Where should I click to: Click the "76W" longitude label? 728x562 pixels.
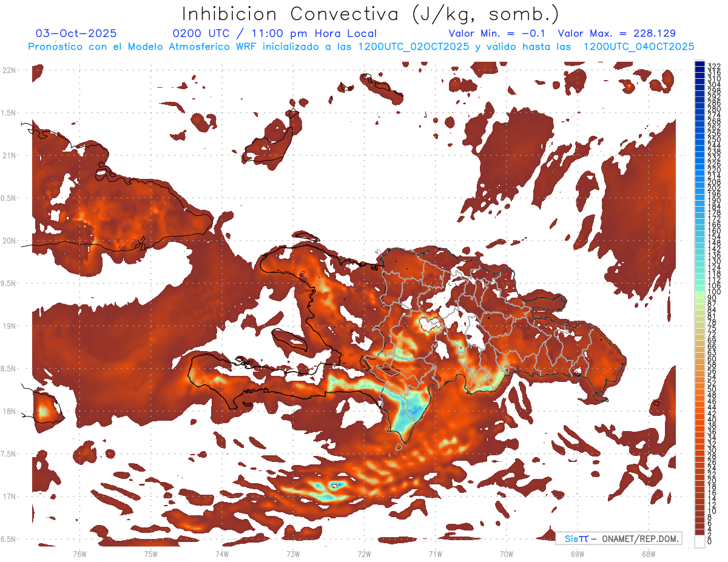tap(79, 554)
